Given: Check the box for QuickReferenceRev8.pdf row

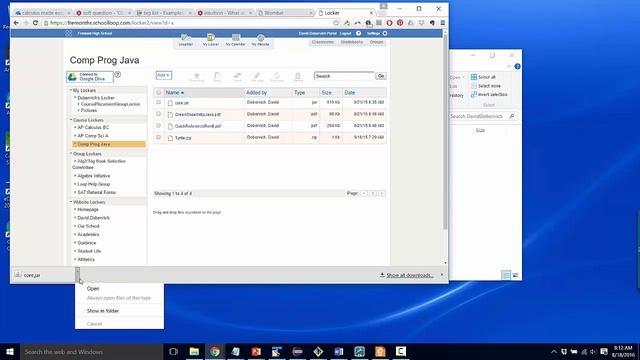Looking at the screenshot, I should tap(158, 126).
